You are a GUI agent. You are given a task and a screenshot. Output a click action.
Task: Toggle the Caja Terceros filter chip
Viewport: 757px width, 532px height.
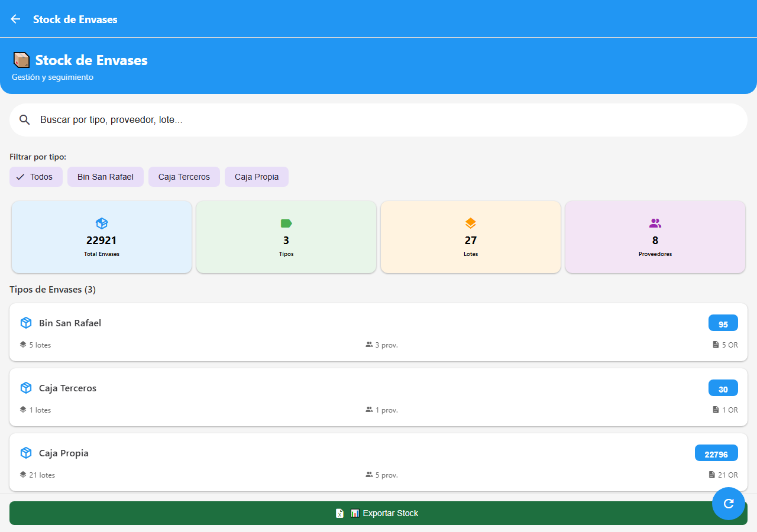tap(184, 177)
